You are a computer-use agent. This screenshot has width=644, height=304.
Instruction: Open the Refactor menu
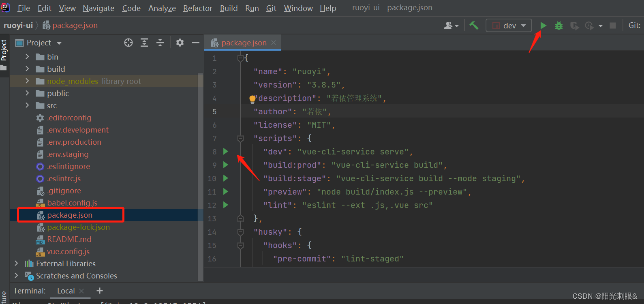click(x=197, y=8)
